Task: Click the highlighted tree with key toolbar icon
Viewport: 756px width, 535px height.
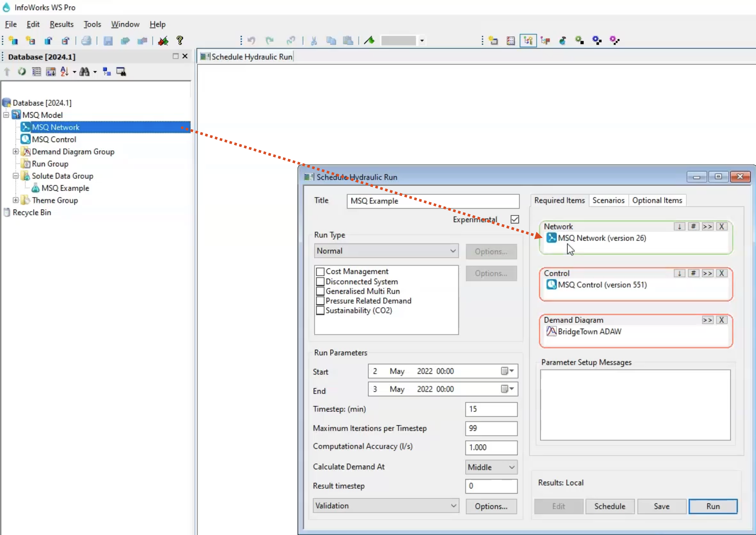Action: click(x=528, y=40)
